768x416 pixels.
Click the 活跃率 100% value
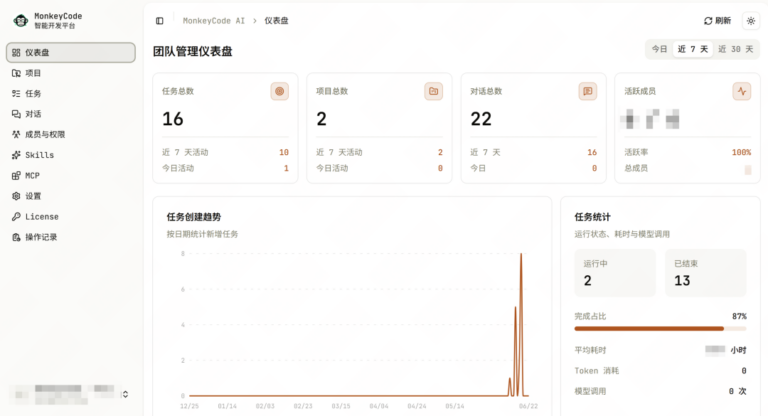[741, 152]
